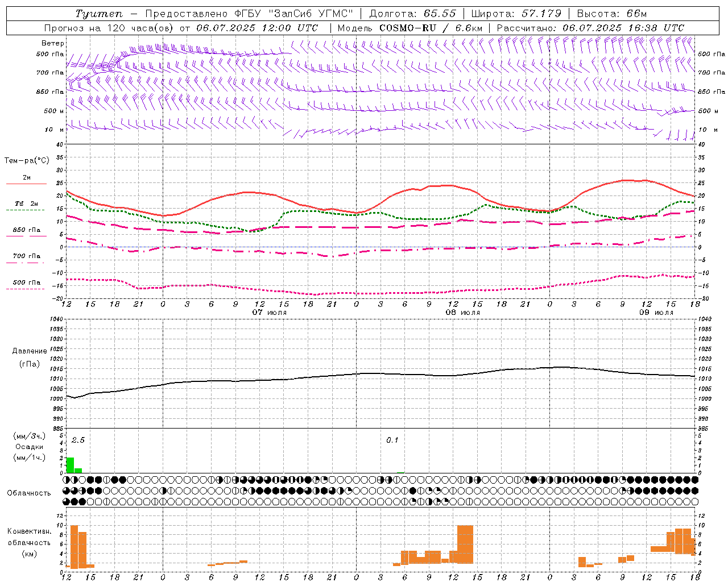Select the "Широта: 57.179" latitude value
Screen dimensions: 728x582
[516, 14]
